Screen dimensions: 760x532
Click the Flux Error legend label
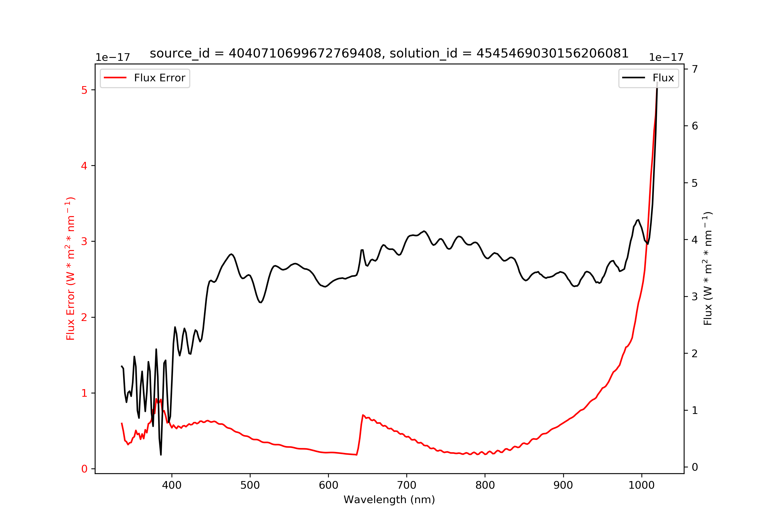coord(160,78)
